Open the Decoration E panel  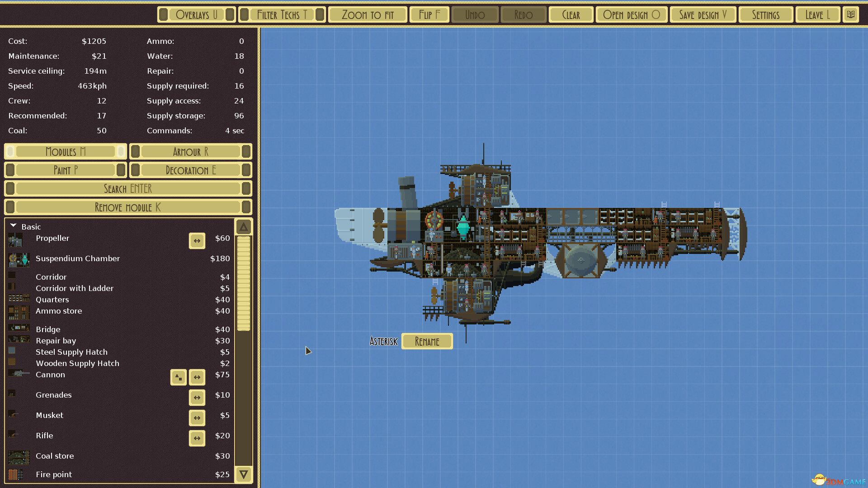coord(190,170)
